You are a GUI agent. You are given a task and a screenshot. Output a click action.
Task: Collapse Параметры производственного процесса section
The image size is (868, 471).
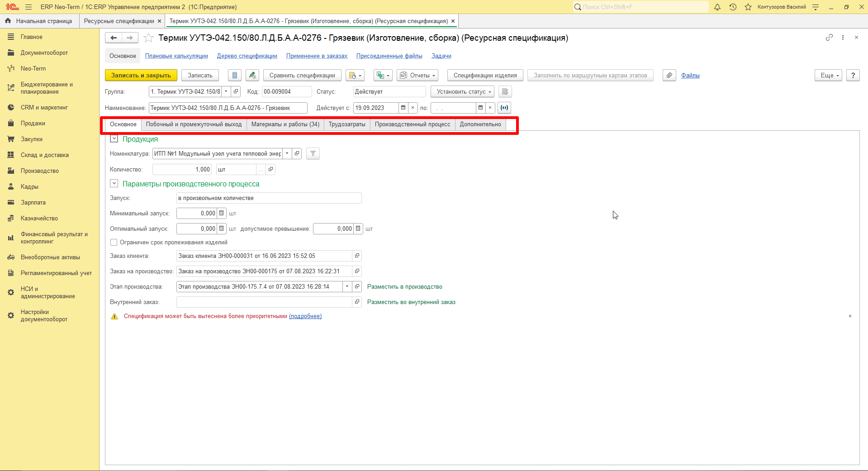(114, 184)
